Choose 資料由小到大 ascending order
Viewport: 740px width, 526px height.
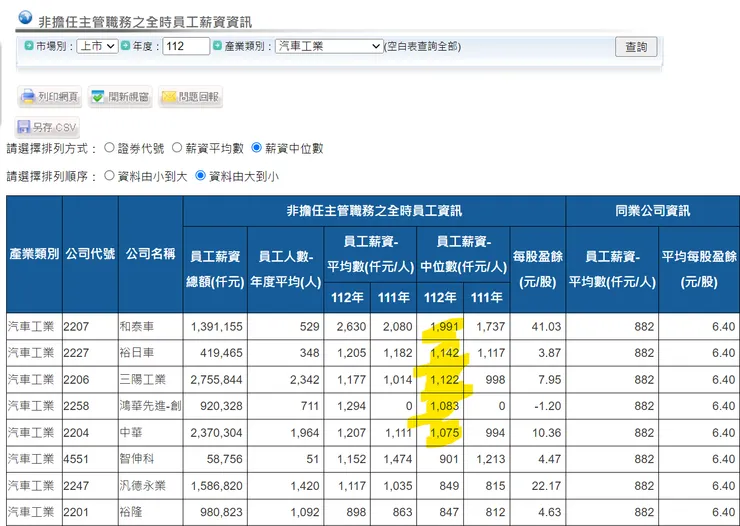click(109, 175)
